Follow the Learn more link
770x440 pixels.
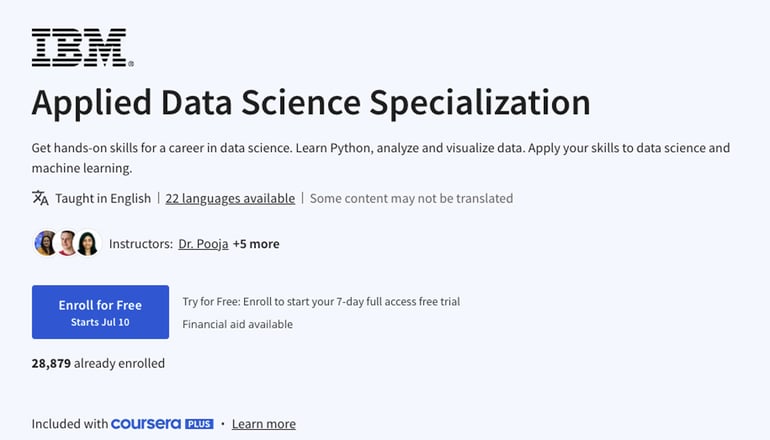click(263, 424)
